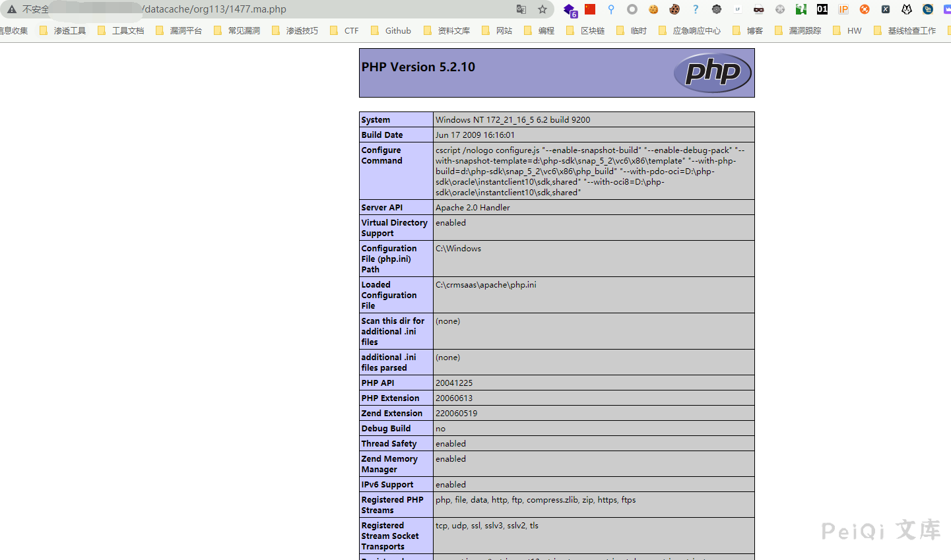Click the wolf head extension icon
The image size is (951, 560).
pos(907,9)
